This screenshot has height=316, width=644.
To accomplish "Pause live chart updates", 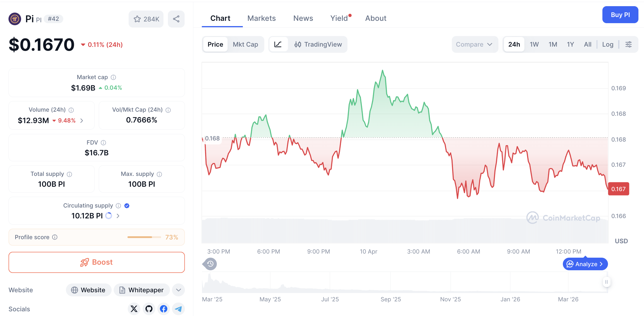I will [606, 282].
